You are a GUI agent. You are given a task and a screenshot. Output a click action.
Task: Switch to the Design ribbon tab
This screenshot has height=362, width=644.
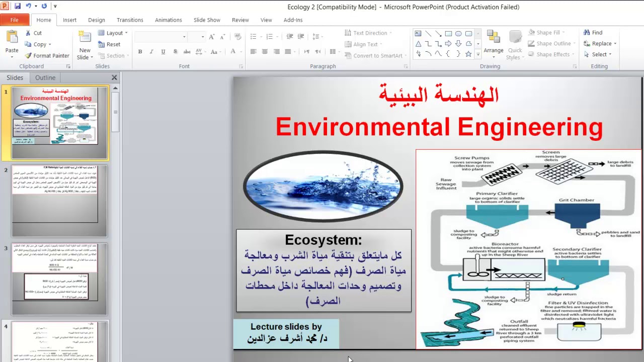97,20
